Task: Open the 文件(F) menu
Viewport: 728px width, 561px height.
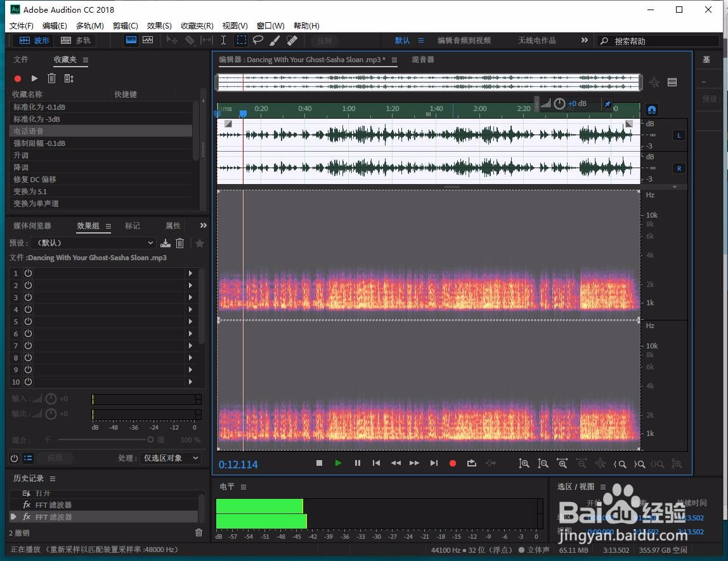Action: tap(22, 25)
